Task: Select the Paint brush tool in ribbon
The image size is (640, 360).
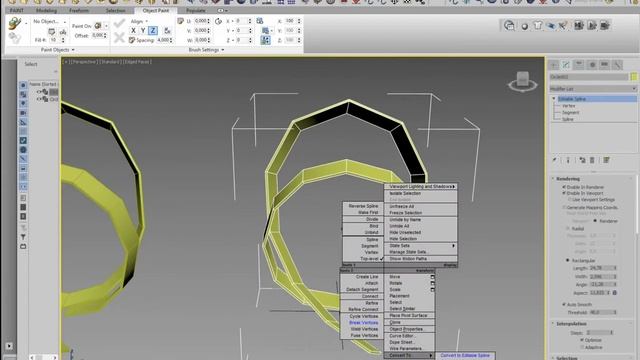Action: [x=15, y=24]
